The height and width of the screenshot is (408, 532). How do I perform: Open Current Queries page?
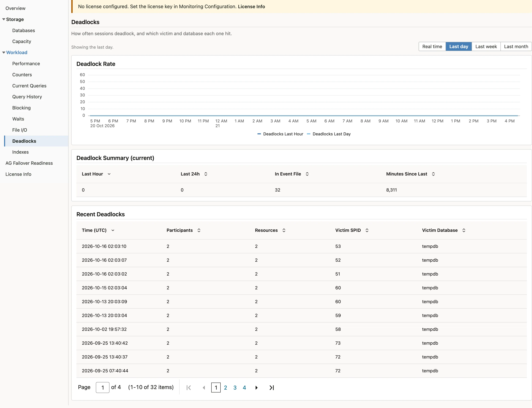click(x=29, y=86)
